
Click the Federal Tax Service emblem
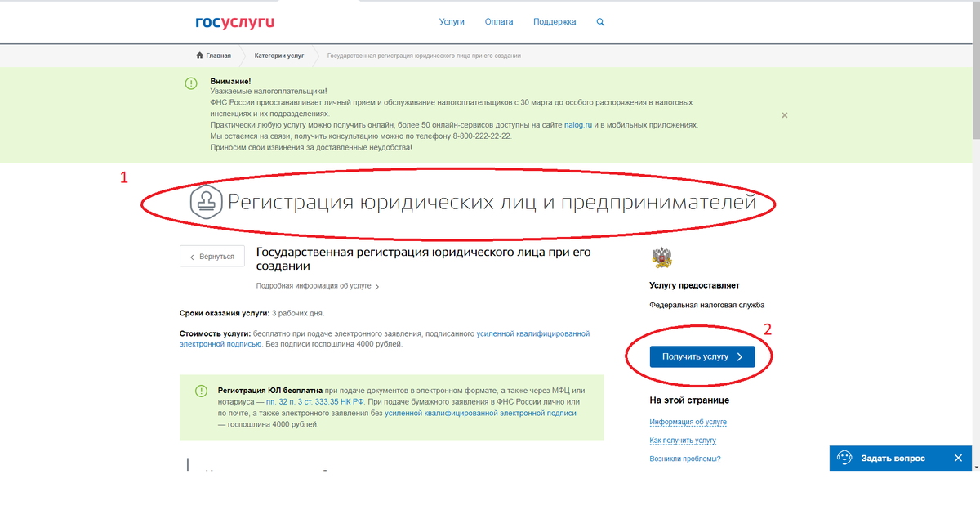[x=662, y=258]
